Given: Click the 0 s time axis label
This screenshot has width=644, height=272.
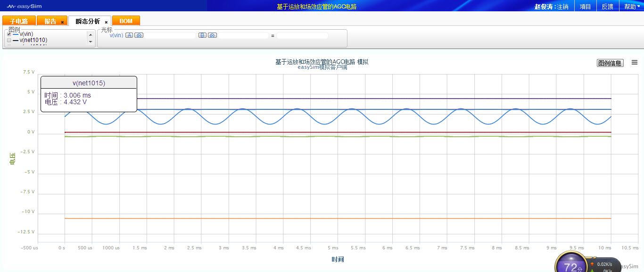Looking at the screenshot, I should click(61, 248).
